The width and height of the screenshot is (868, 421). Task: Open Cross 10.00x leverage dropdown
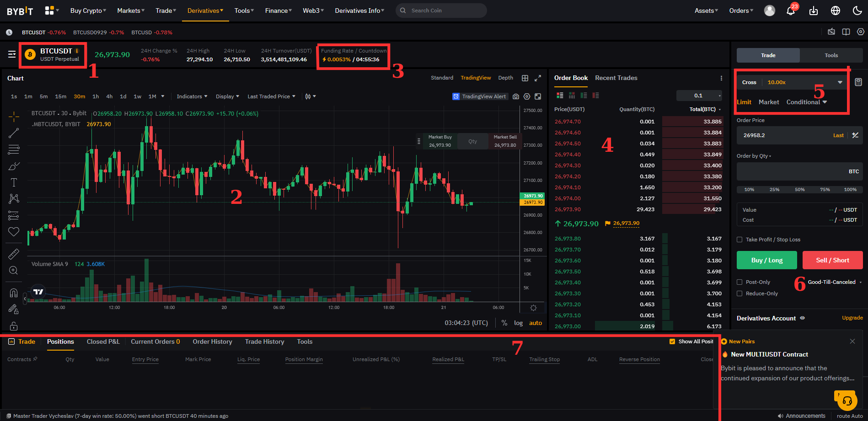pyautogui.click(x=792, y=82)
